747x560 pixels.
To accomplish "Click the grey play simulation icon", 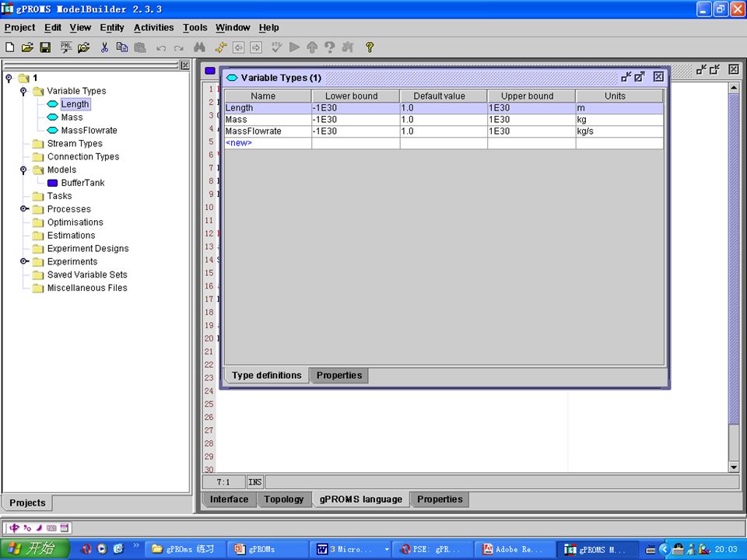I will tap(294, 47).
